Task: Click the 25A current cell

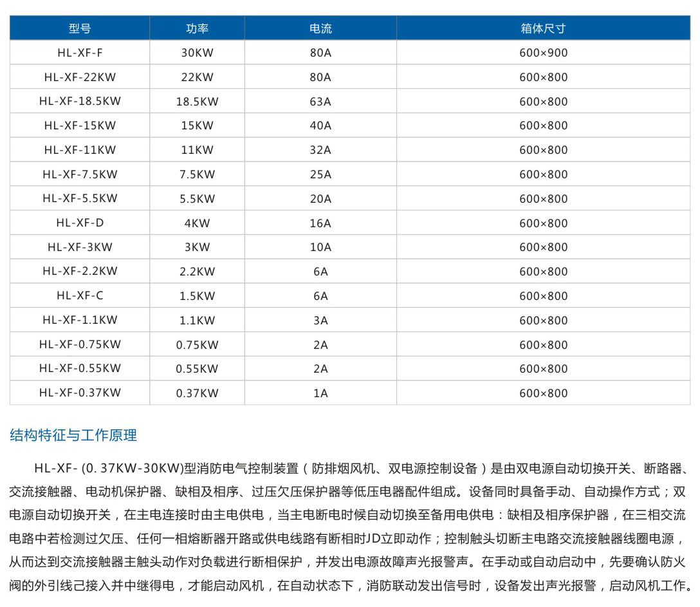Action: [320, 174]
